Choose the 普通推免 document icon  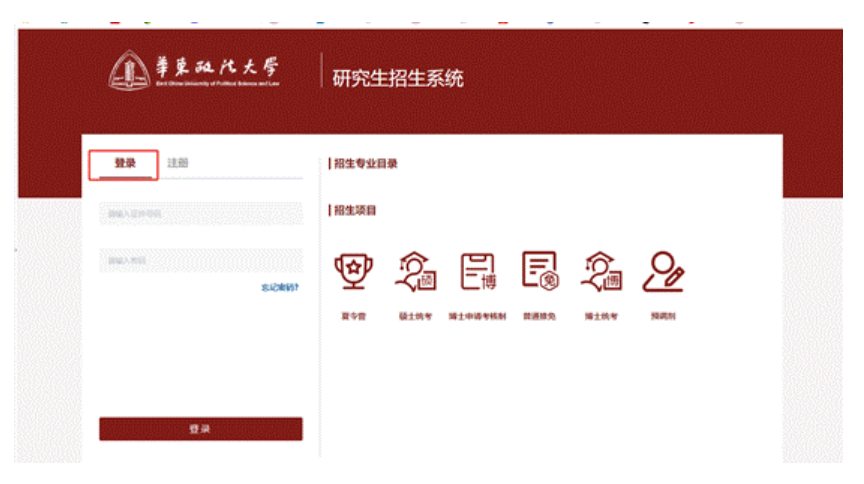[540, 270]
